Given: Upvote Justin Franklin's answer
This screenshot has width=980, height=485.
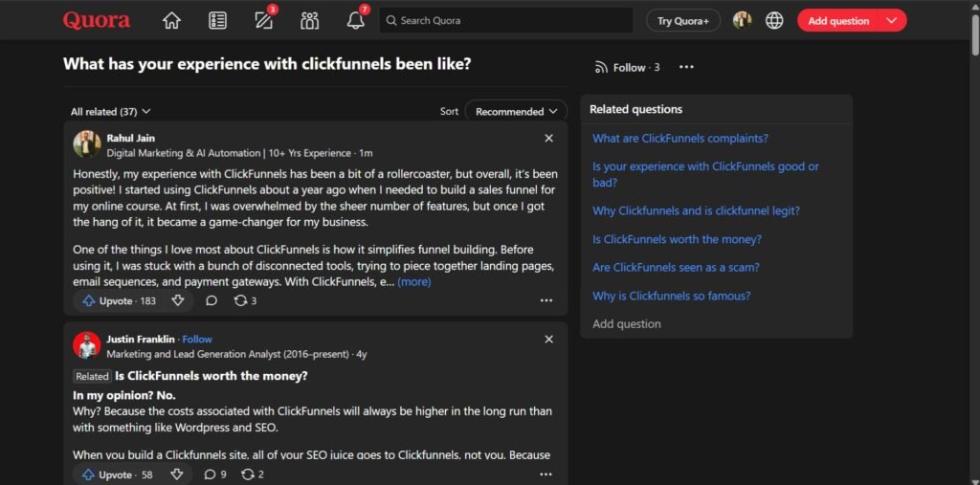Looking at the screenshot, I should pyautogui.click(x=118, y=474).
